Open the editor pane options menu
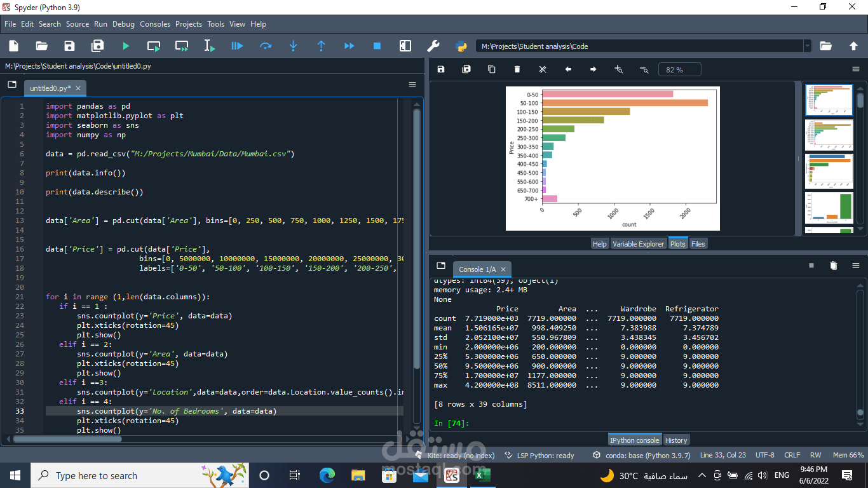This screenshot has height=488, width=868. click(x=412, y=84)
